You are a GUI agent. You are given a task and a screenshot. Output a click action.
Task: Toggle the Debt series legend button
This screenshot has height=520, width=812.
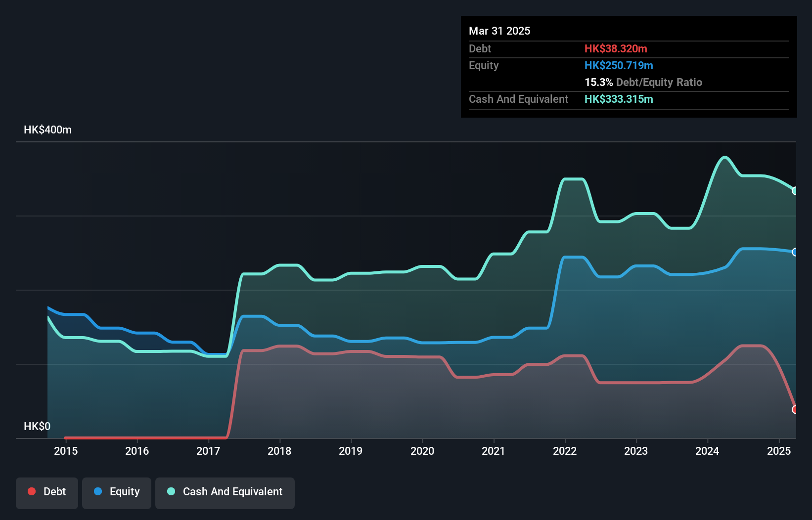coord(47,493)
